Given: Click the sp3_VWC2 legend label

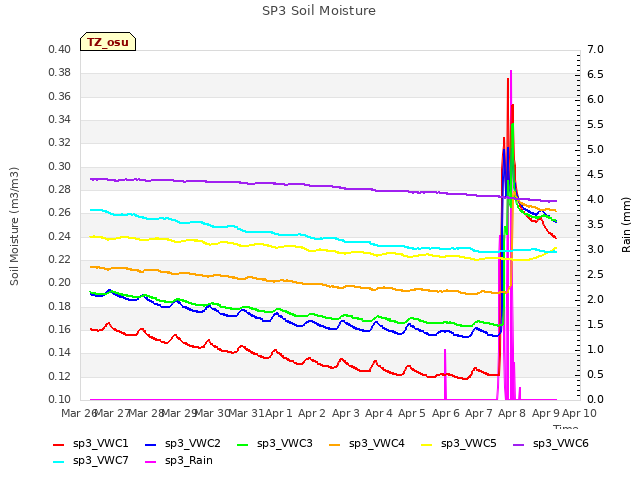Looking at the screenshot, I should click(x=193, y=443).
